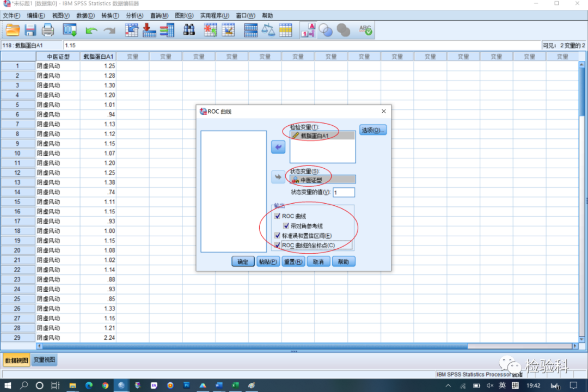588x392 pixels.
Task: Click the Weight Cases balance scale icon
Action: [x=268, y=30]
